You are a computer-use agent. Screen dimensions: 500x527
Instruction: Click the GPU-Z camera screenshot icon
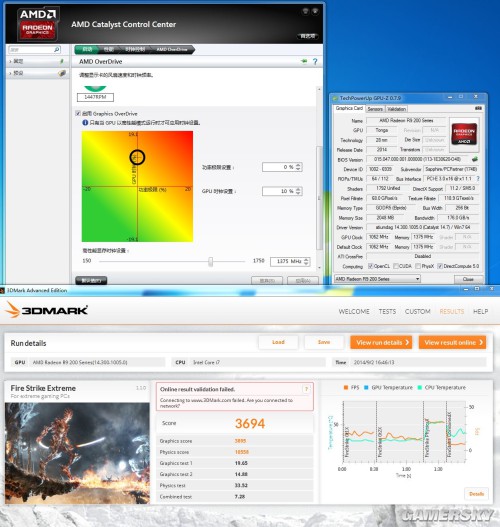click(478, 108)
